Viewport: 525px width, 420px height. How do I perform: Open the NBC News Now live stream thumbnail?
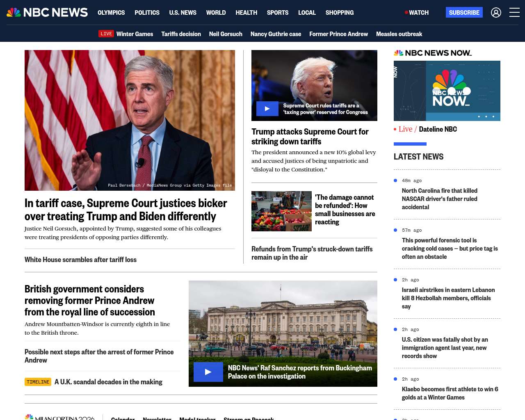447,91
